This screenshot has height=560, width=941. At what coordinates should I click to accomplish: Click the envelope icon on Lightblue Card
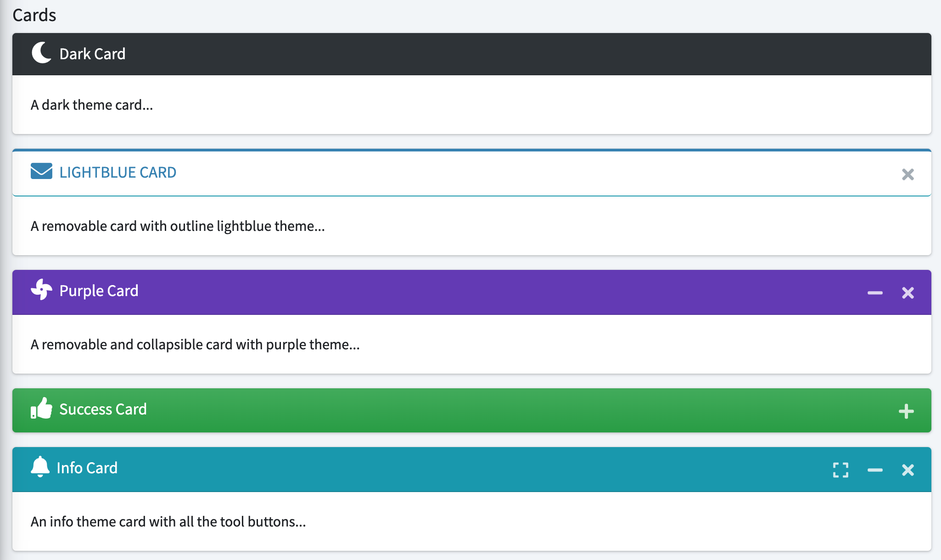coord(41,171)
